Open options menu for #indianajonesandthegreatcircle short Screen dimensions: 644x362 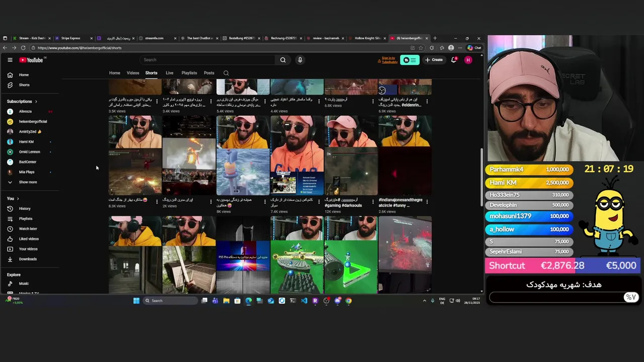tap(427, 202)
